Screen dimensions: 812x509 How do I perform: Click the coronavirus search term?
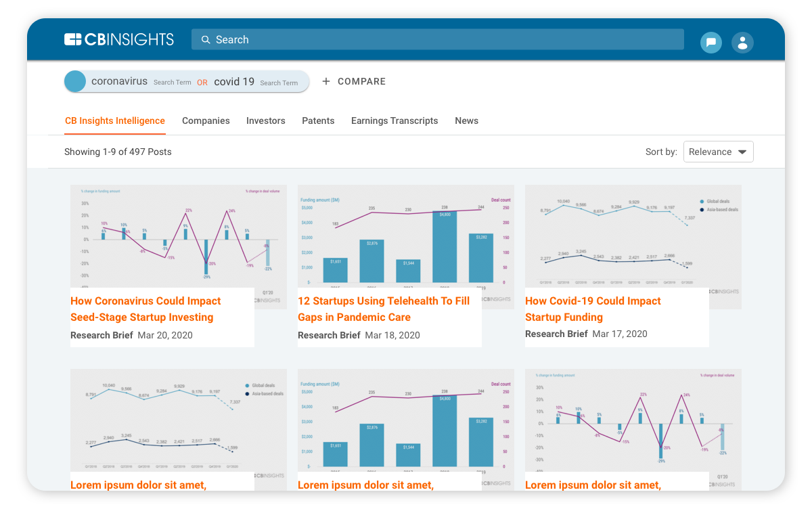(x=119, y=81)
